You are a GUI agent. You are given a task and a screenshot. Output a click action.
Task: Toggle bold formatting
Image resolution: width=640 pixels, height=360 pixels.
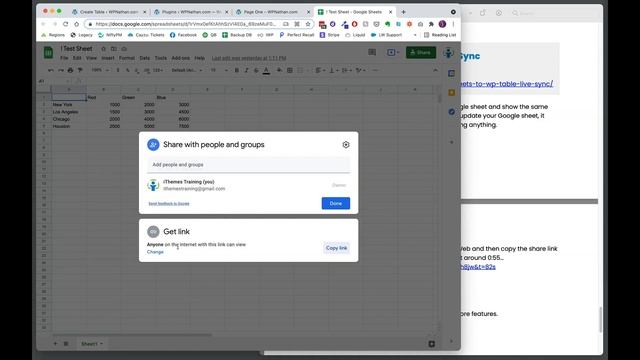[x=237, y=70]
